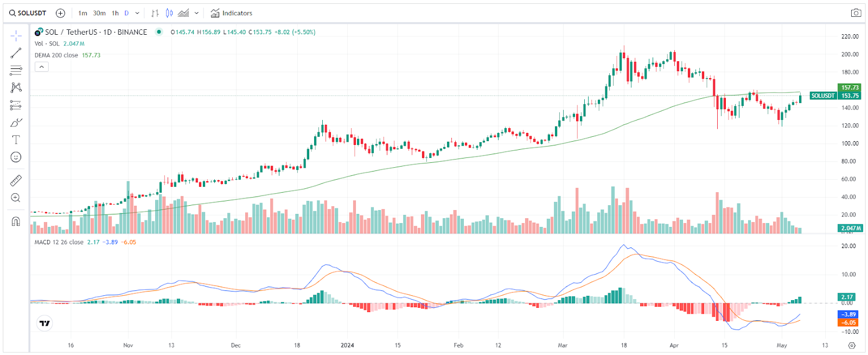Viewport: 868px width, 355px height.
Task: Open the Indicators dialog
Action: coord(232,13)
